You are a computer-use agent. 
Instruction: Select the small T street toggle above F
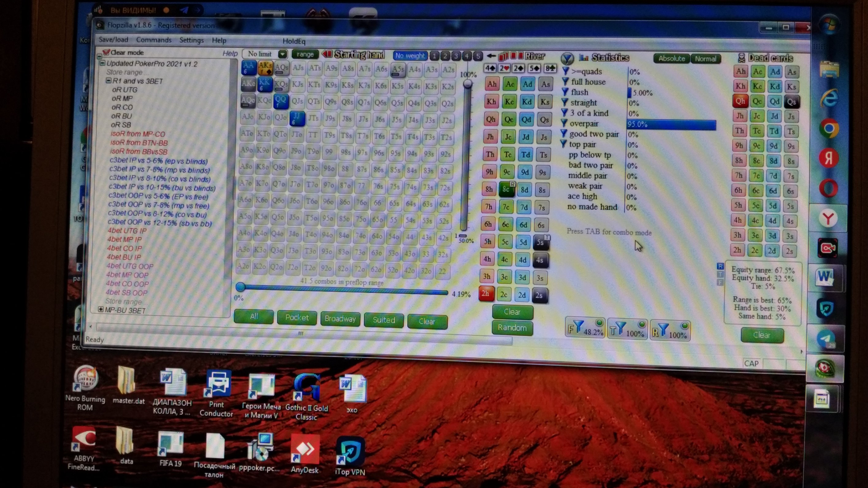pos(720,274)
